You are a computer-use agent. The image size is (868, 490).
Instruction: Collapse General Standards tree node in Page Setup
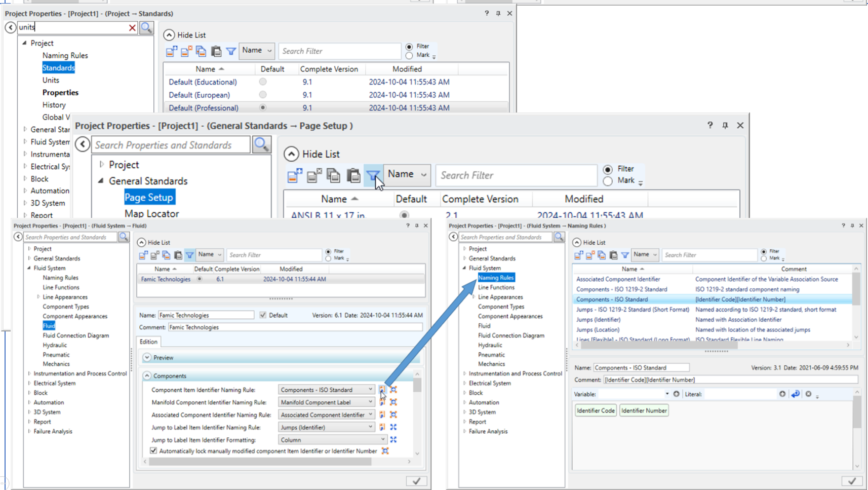[101, 181]
